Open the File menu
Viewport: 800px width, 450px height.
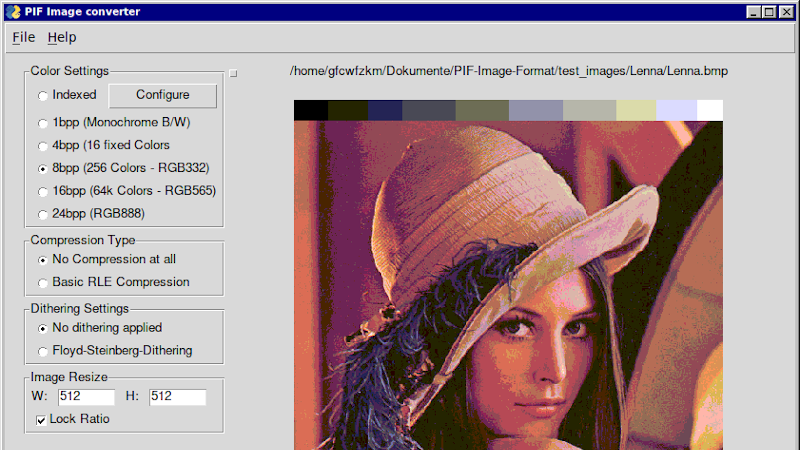24,37
